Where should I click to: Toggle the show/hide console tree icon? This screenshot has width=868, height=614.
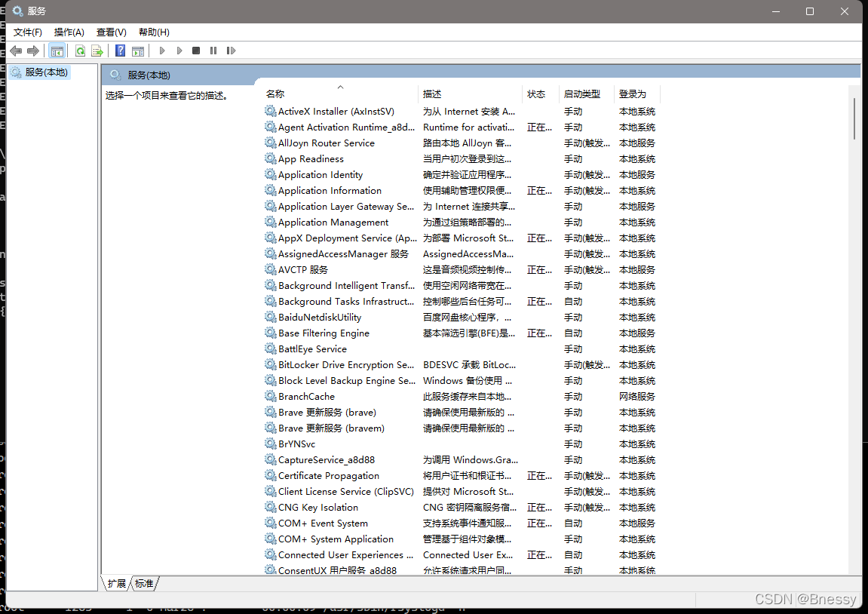tap(57, 51)
